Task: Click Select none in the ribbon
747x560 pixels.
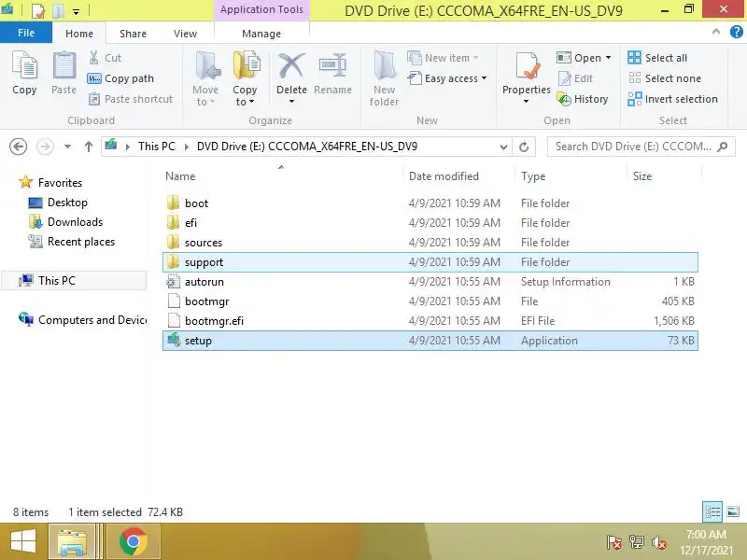Action: tap(664, 78)
